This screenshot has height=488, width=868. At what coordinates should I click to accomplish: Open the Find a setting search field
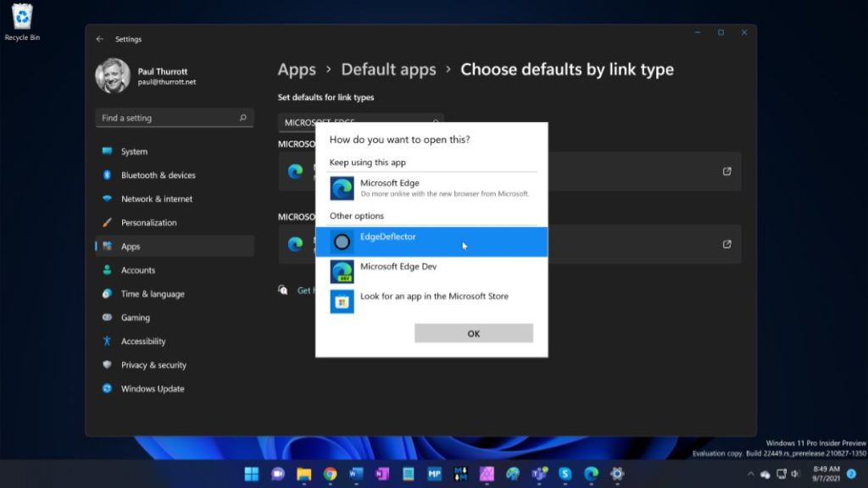point(174,118)
